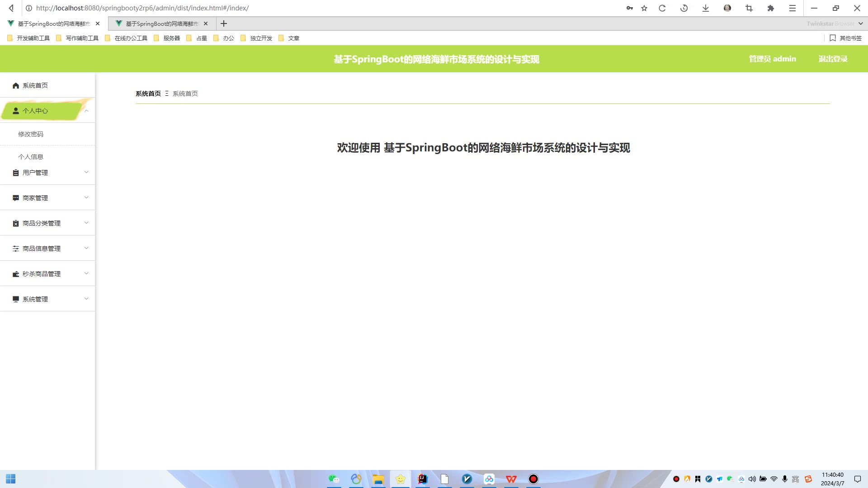The width and height of the screenshot is (868, 488).
Task: Expand the 用户管理 menu chevron
Action: pos(86,172)
